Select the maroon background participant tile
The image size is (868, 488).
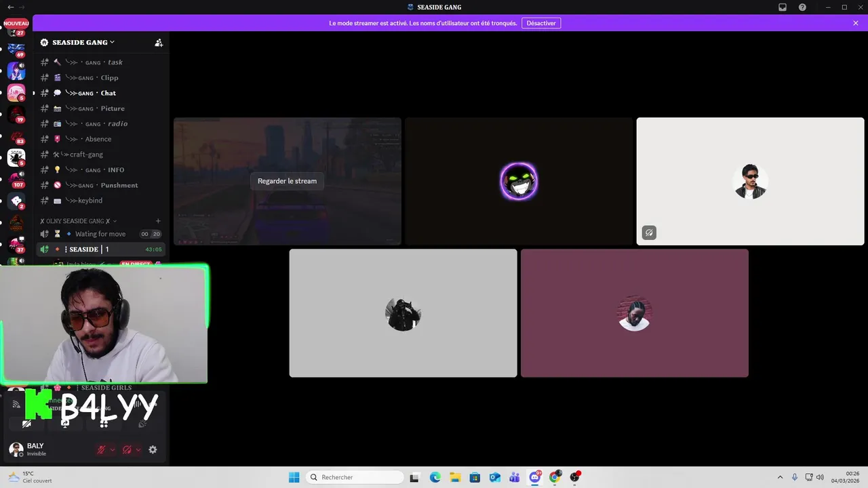[x=635, y=313]
